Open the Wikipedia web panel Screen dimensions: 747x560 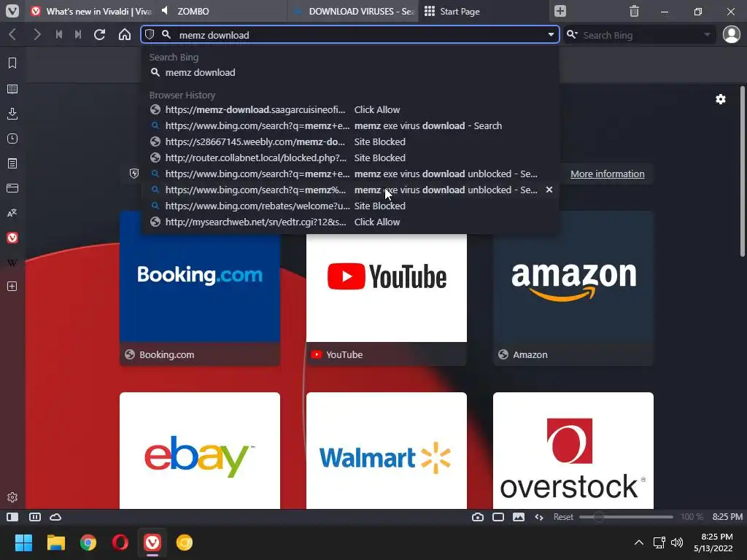tap(12, 262)
